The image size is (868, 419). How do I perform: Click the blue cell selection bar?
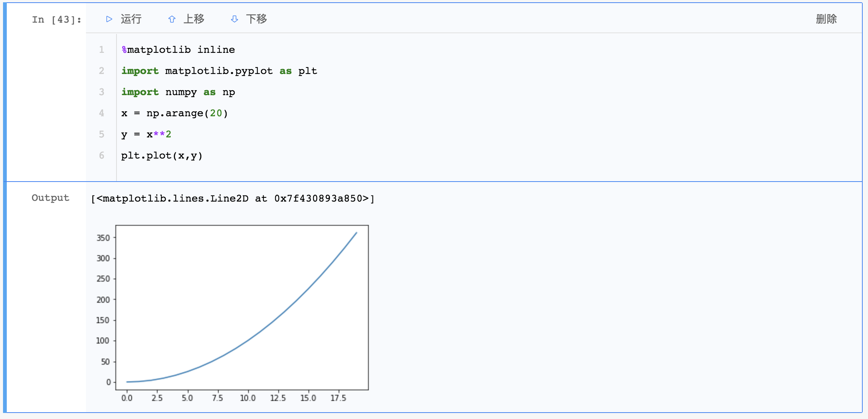pyautogui.click(x=5, y=208)
